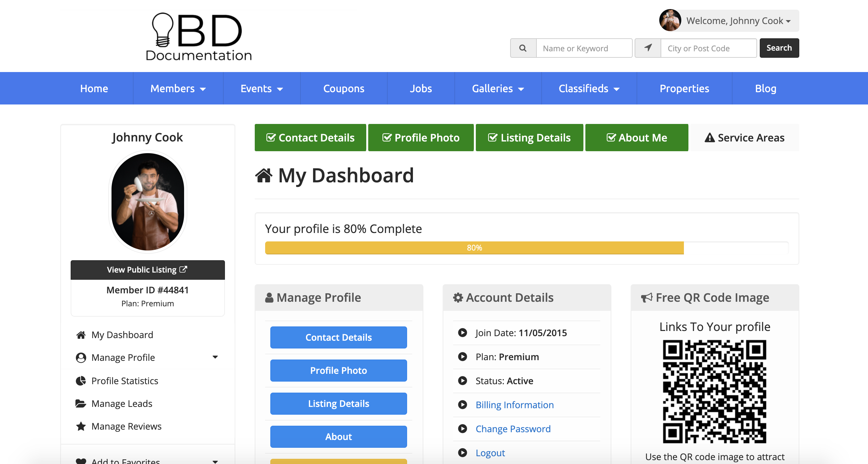Click the View Public Listing button
Viewport: 868px width, 464px height.
point(147,270)
